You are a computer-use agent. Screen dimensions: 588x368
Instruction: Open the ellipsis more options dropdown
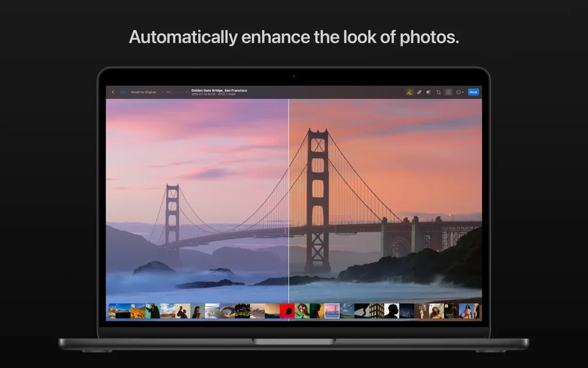click(x=460, y=92)
